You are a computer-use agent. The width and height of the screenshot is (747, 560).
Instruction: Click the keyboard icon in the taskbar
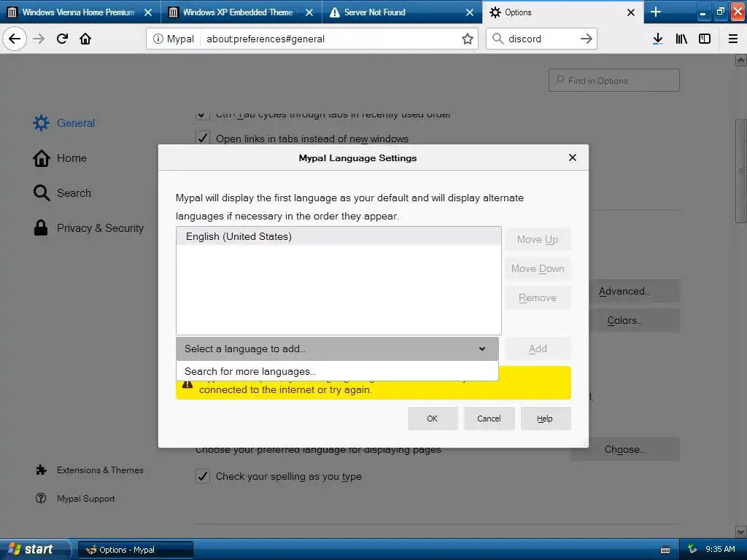[x=665, y=550]
